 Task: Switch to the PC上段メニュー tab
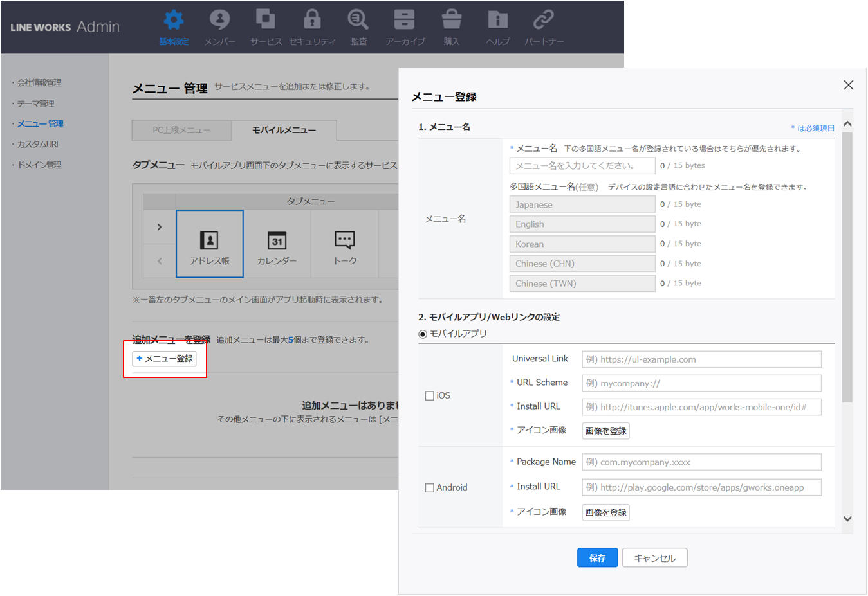pos(181,130)
